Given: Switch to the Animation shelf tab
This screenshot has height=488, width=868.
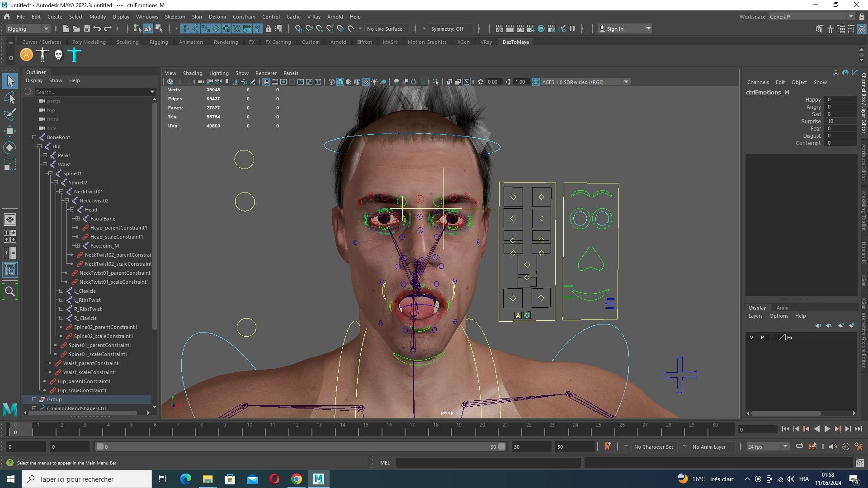Looking at the screenshot, I should tap(191, 42).
